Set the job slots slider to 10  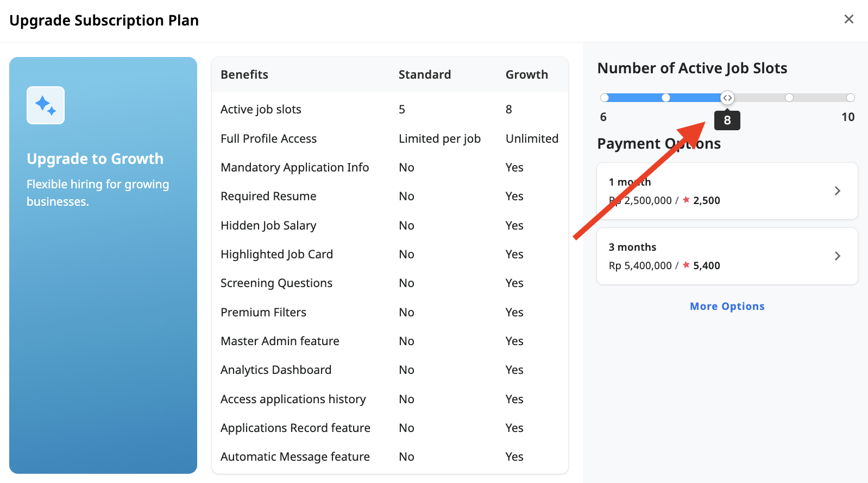[851, 98]
